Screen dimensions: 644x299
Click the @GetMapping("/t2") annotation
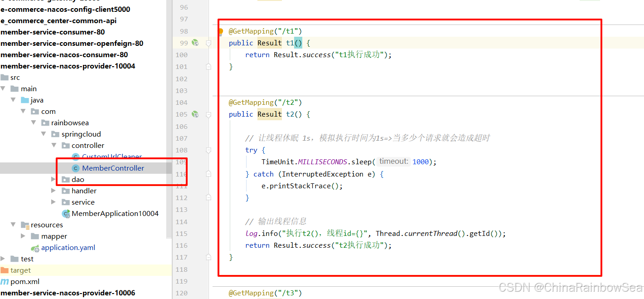tap(265, 103)
